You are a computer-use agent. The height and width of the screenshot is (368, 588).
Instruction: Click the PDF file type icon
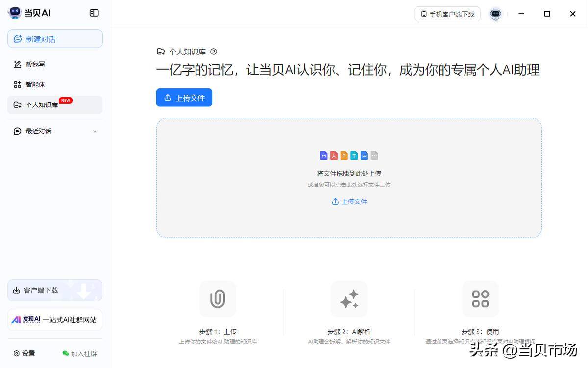pyautogui.click(x=334, y=156)
